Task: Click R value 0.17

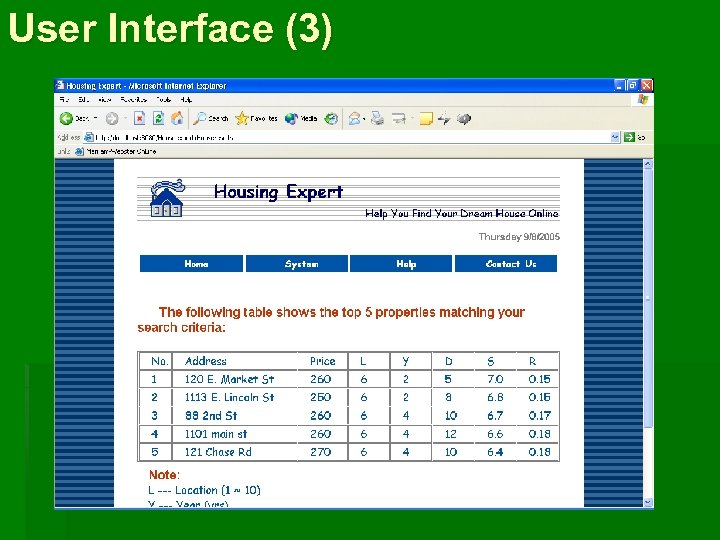Action: pyautogui.click(x=539, y=416)
